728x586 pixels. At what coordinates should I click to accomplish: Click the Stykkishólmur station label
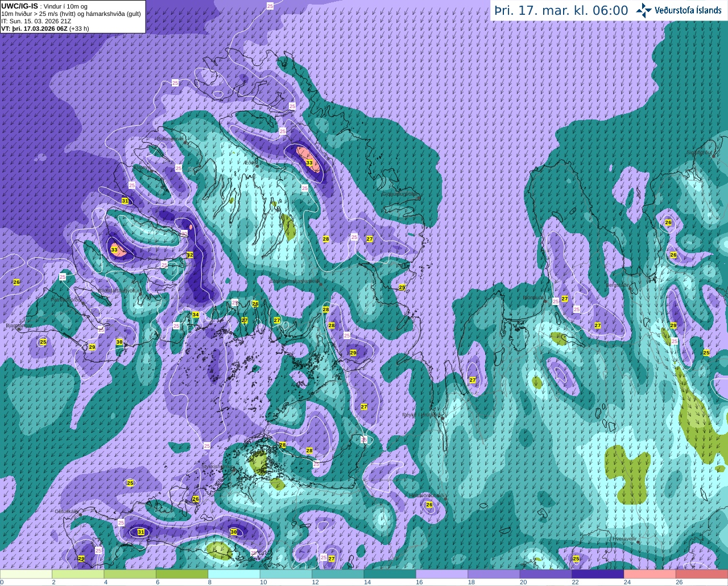[217, 467]
